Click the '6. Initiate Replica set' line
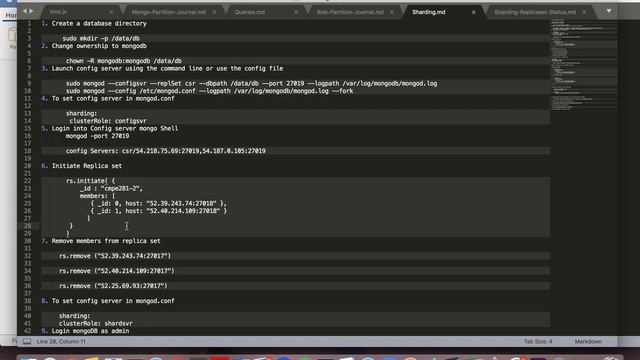Viewport: 640px width, 360px height. pyautogui.click(x=81, y=166)
